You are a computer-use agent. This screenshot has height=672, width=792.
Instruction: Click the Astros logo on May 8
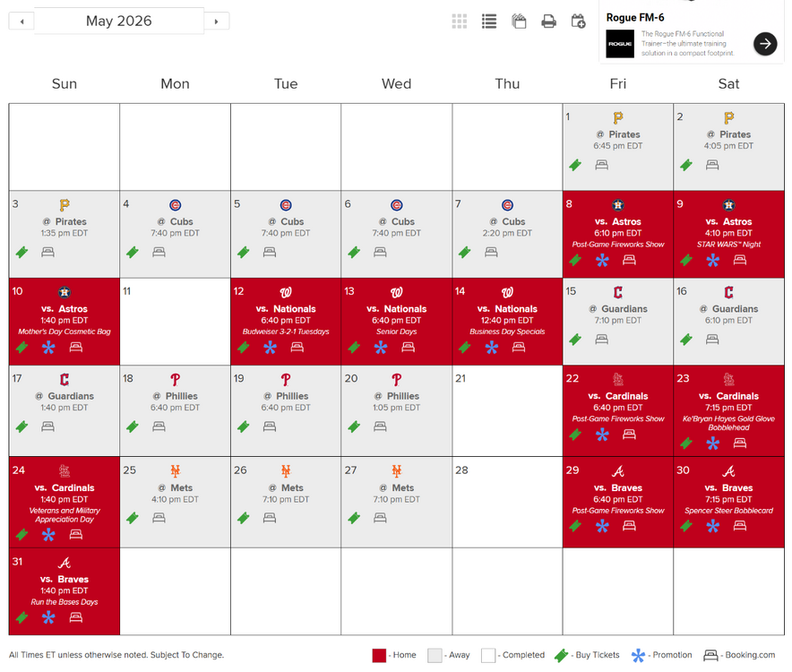coord(617,205)
